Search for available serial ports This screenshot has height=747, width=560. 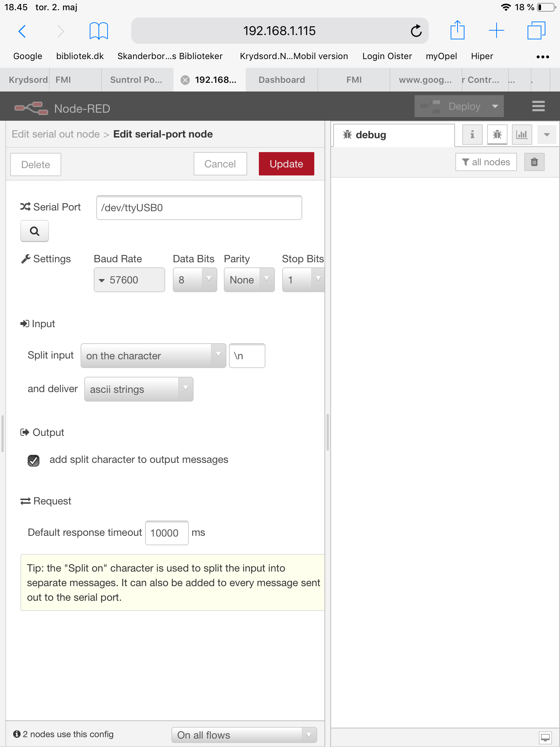pos(35,231)
